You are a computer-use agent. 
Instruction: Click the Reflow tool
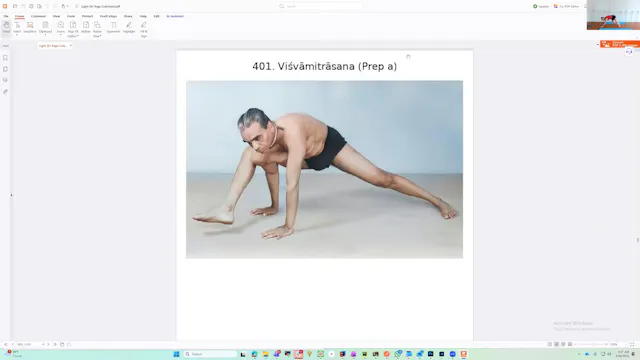(86, 27)
